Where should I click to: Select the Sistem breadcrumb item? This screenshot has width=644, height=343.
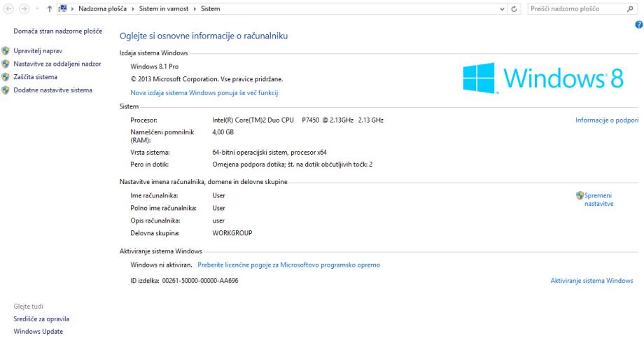click(x=210, y=8)
